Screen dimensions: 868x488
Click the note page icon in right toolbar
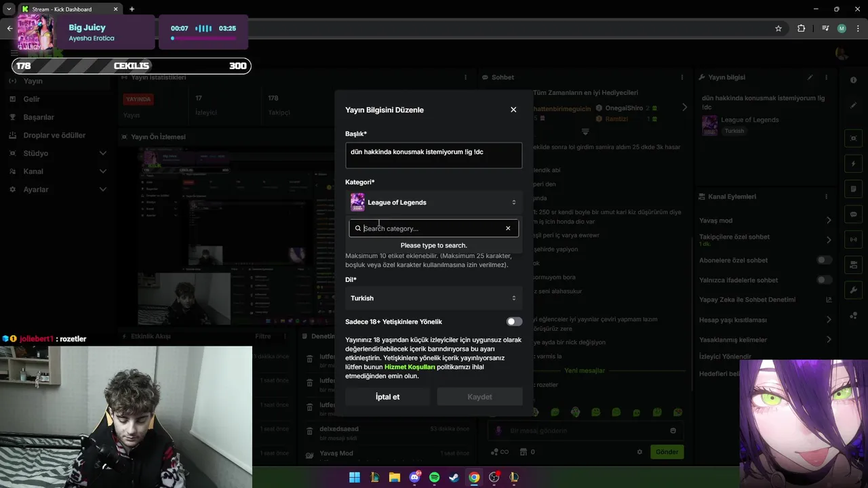854,189
